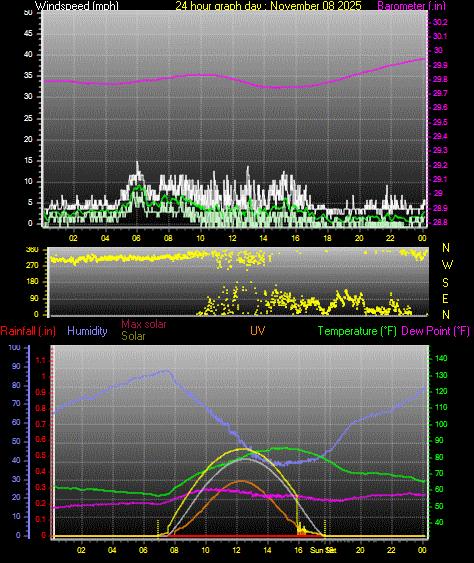Screen dimensions: 474x563
Task: Select the Solar legend label below Max solar
Action: coord(133,336)
